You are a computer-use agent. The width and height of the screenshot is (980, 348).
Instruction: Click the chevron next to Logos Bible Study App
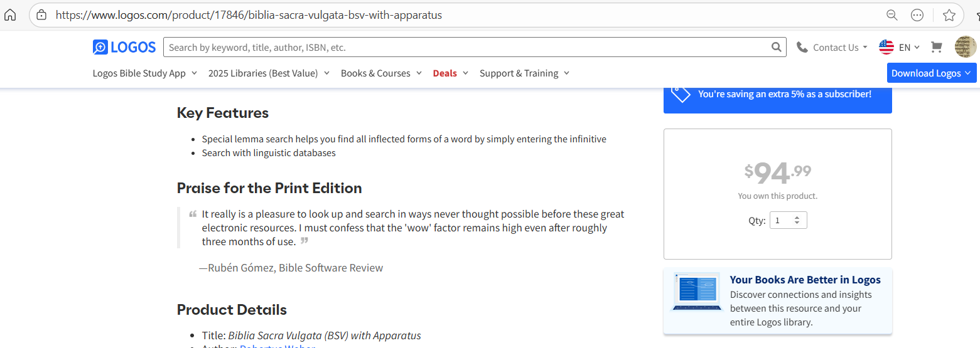pos(194,73)
